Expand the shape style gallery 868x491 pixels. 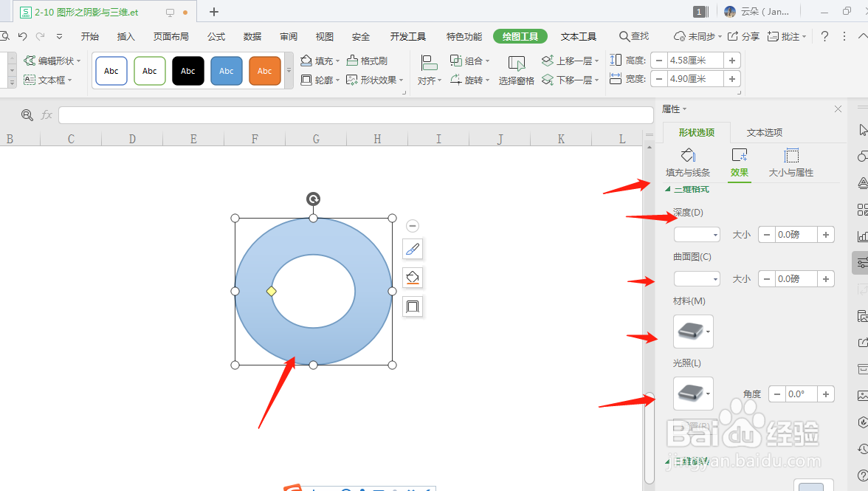[289, 70]
